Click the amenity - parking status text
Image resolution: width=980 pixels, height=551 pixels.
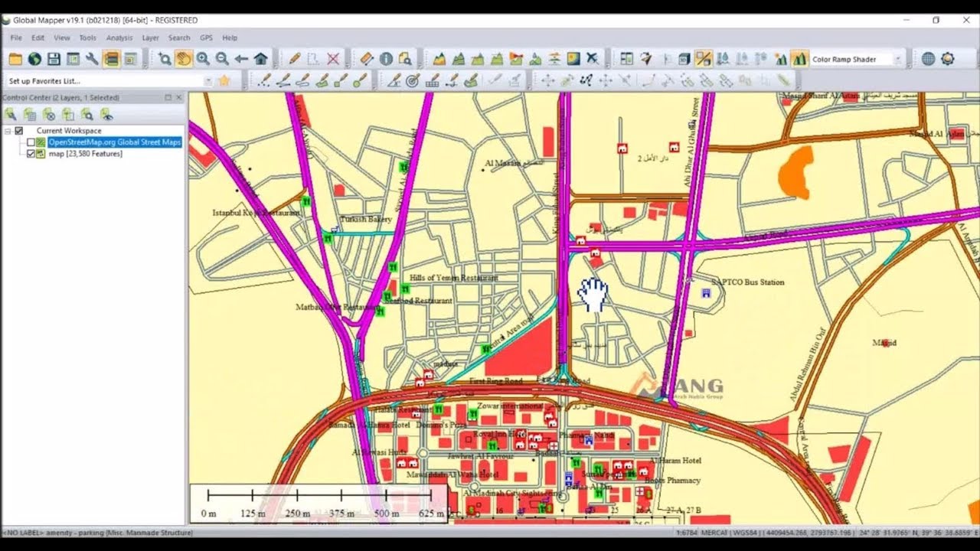(x=98, y=533)
